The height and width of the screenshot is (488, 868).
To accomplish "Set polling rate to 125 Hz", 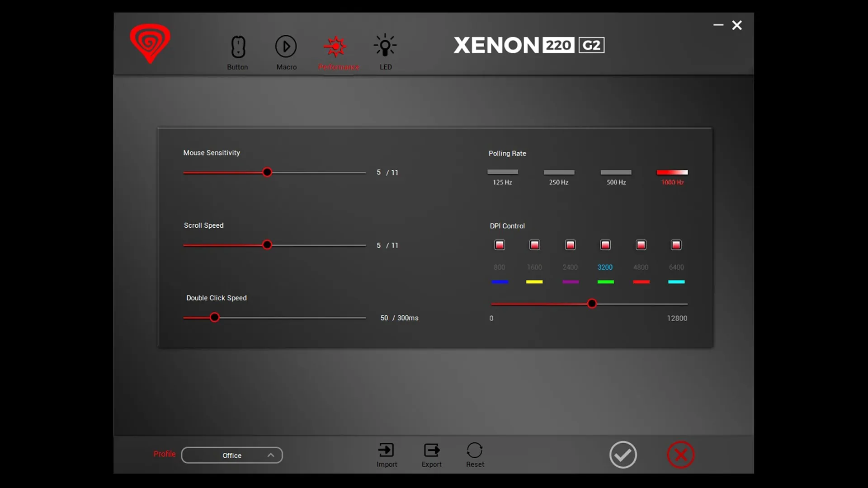I will tap(503, 172).
